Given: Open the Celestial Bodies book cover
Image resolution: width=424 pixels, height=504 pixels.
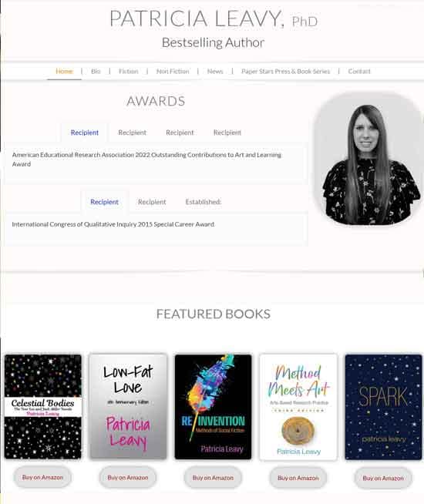Looking at the screenshot, I should [x=42, y=407].
